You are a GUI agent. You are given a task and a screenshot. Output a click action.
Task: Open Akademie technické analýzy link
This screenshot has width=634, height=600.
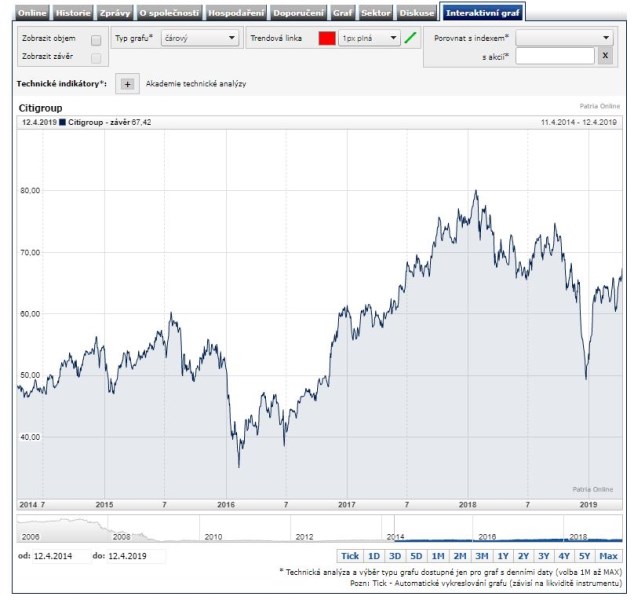point(196,84)
